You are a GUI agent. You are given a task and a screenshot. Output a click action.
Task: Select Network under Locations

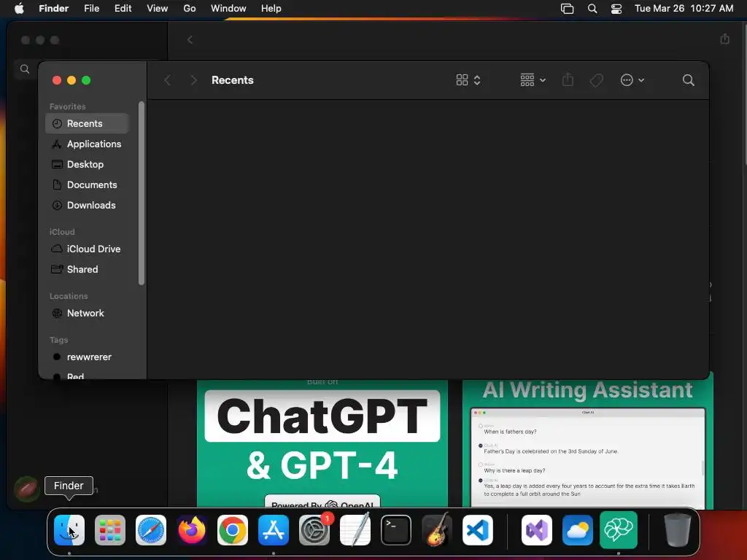88,313
